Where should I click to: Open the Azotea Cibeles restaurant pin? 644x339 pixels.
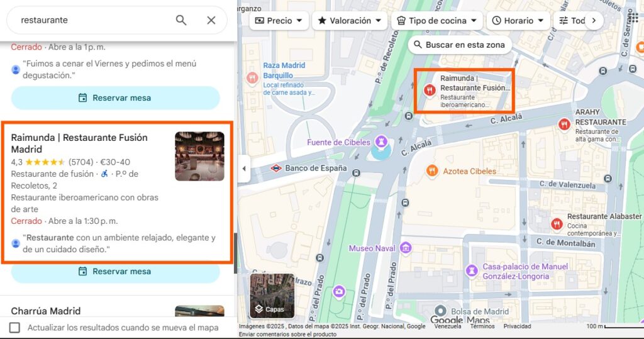pos(432,171)
